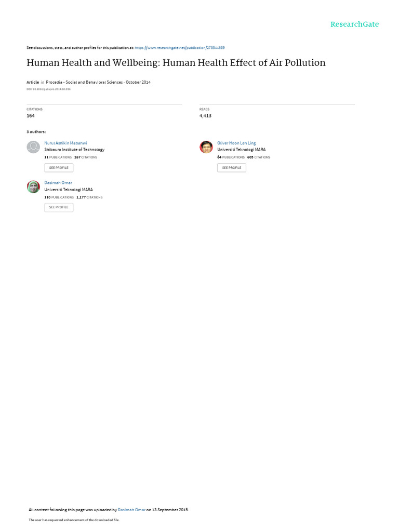The width and height of the screenshot is (399, 532).
Task: Click Nurul Ashikin Mabahwi's default avatar icon
Action: (33, 147)
